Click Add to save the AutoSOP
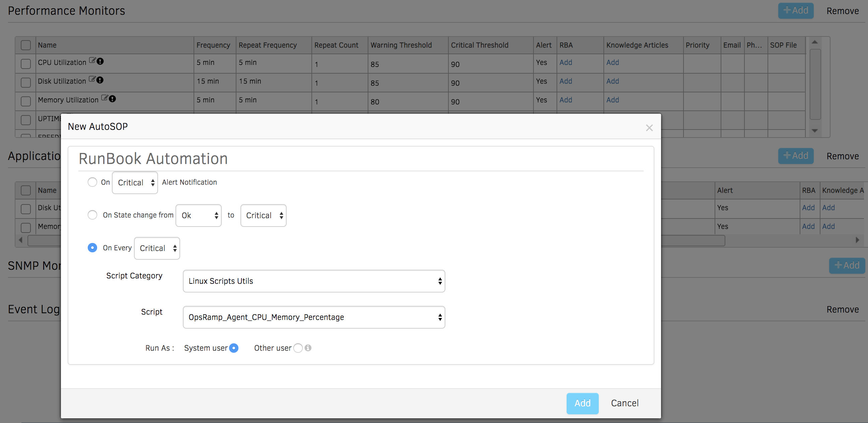 582,403
